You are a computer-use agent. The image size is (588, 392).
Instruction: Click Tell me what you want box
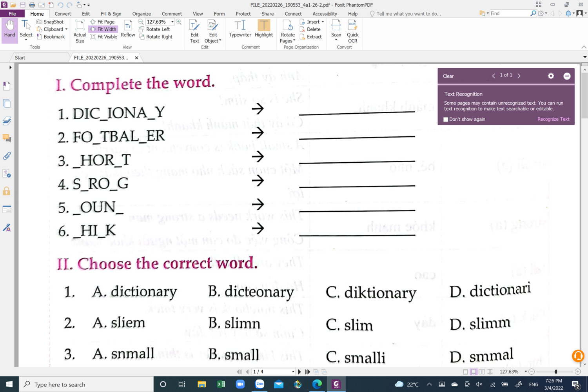click(408, 14)
